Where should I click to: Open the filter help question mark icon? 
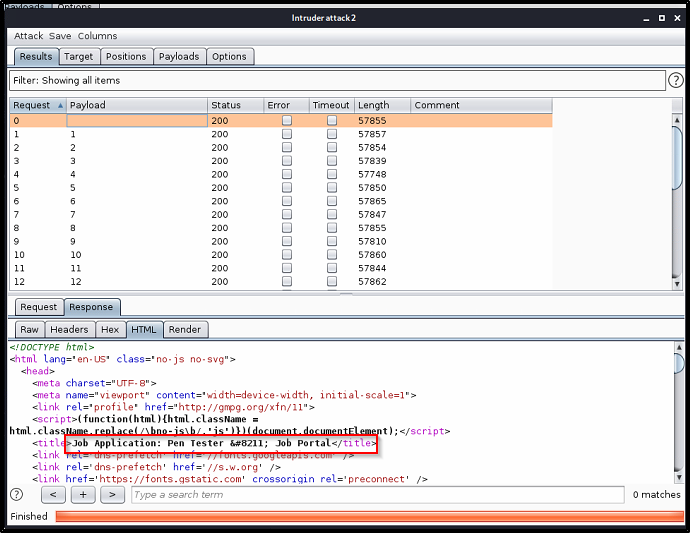coord(675,81)
